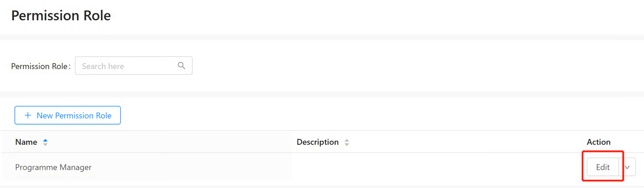This screenshot has height=188, width=644.
Task: Click the Name column ascending sort arrow
Action: click(45, 140)
